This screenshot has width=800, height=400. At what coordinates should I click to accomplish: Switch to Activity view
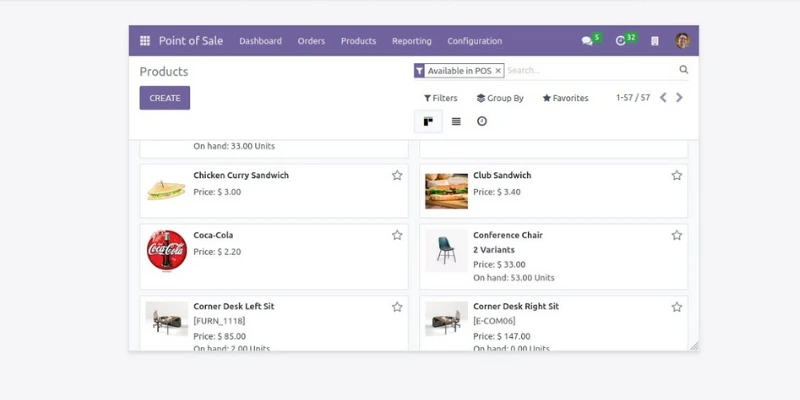pos(482,121)
